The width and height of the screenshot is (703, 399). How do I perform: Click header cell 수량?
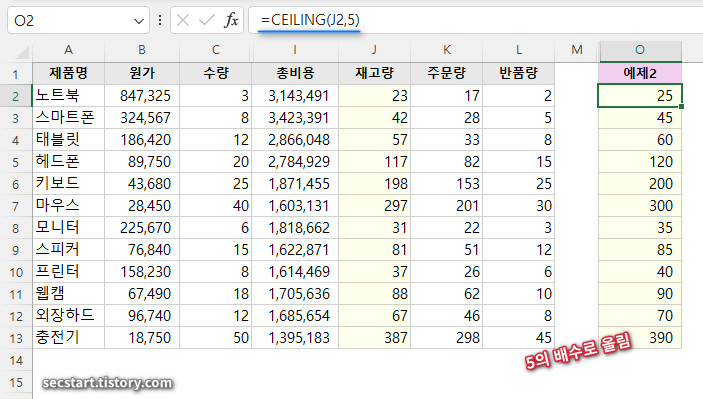216,74
